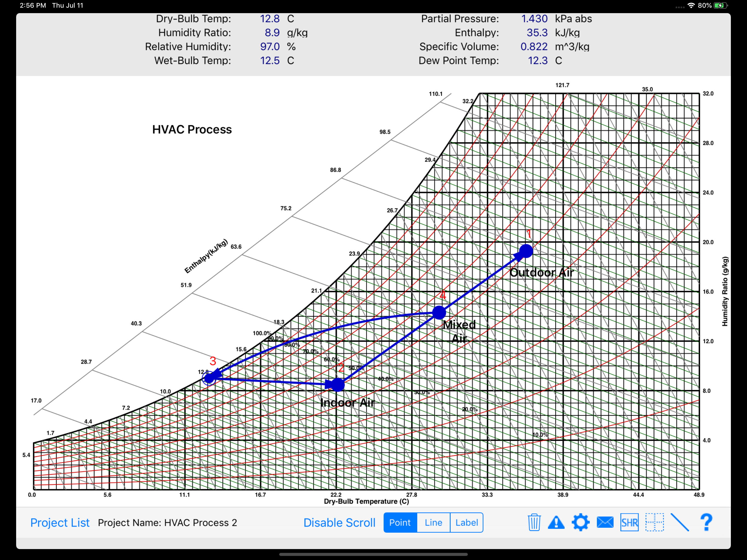This screenshot has height=560, width=747.
Task: Tap Humidity Ratio (g/kg) axis label
Action: coord(725,291)
